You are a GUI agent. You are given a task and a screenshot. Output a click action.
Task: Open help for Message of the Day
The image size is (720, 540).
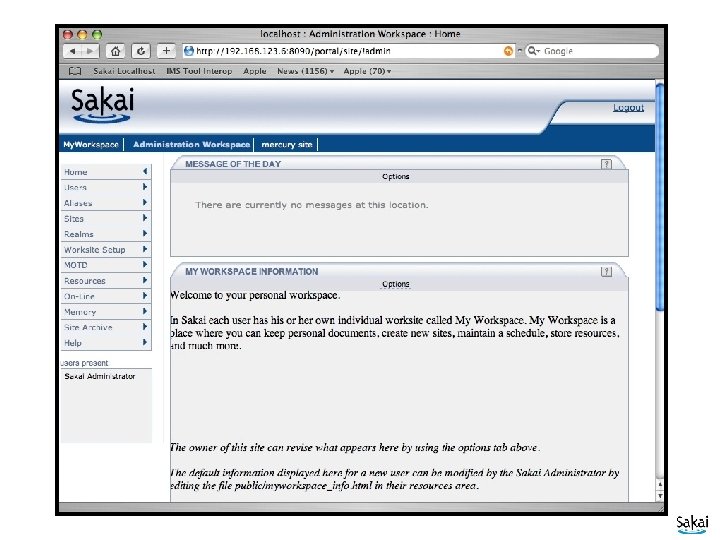click(x=606, y=164)
